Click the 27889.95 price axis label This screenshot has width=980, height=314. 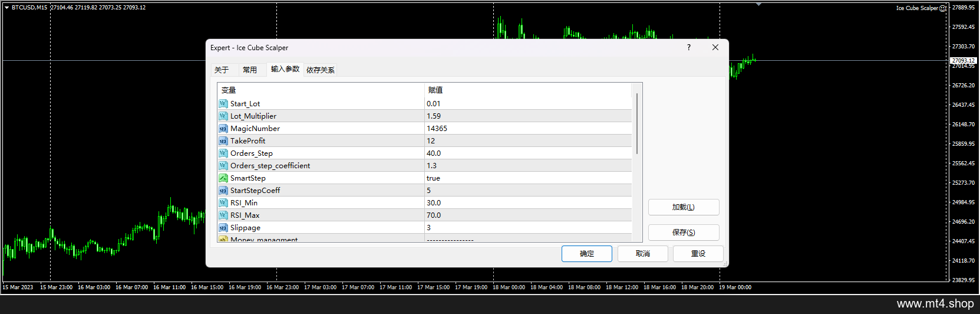(x=963, y=8)
